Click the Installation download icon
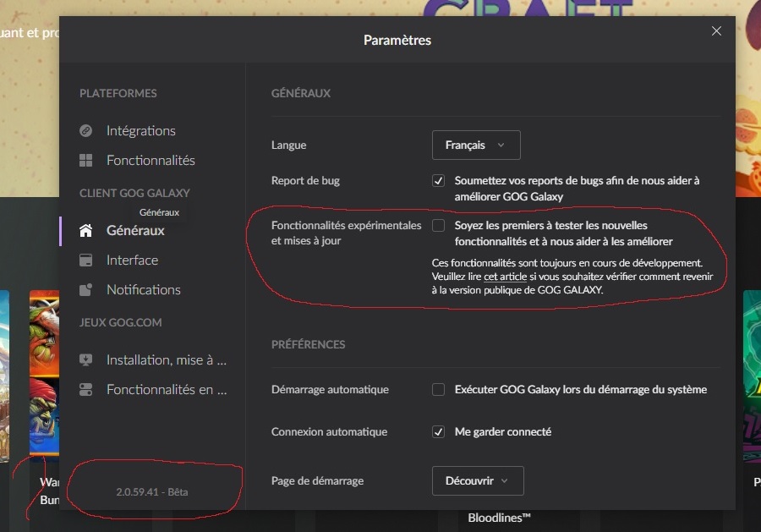The image size is (761, 532). click(x=86, y=359)
